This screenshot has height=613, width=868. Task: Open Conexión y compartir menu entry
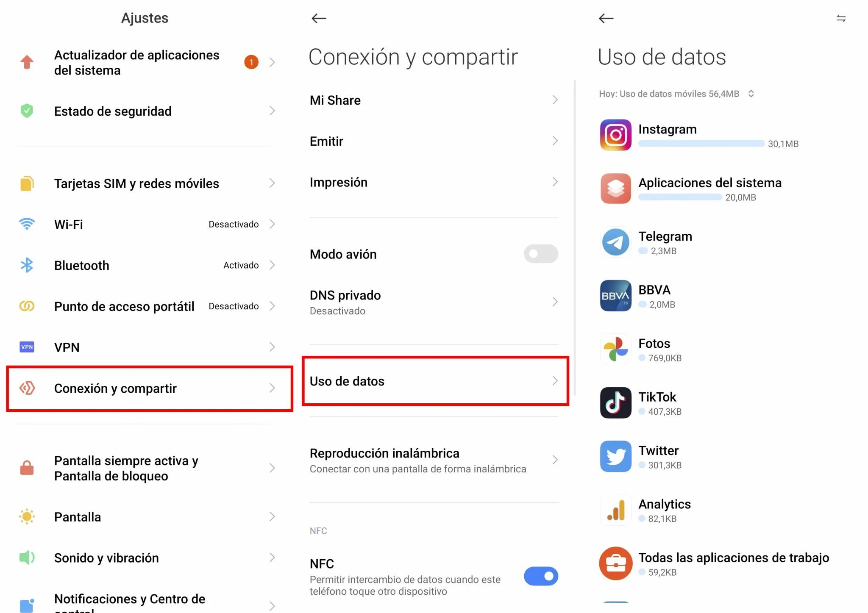(150, 388)
